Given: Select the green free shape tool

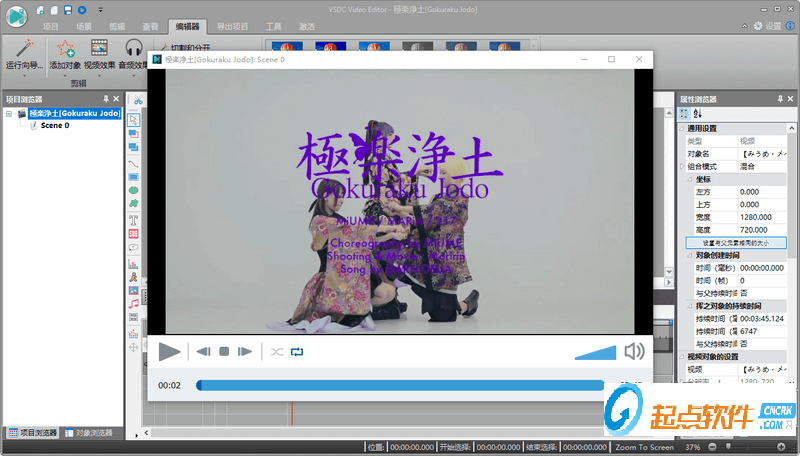Looking at the screenshot, I should coord(133,204).
